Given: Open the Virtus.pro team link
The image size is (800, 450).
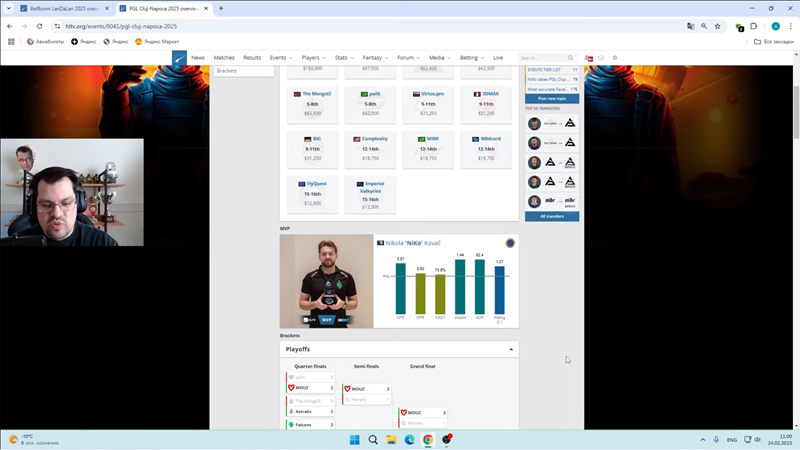Looking at the screenshot, I should pos(432,94).
